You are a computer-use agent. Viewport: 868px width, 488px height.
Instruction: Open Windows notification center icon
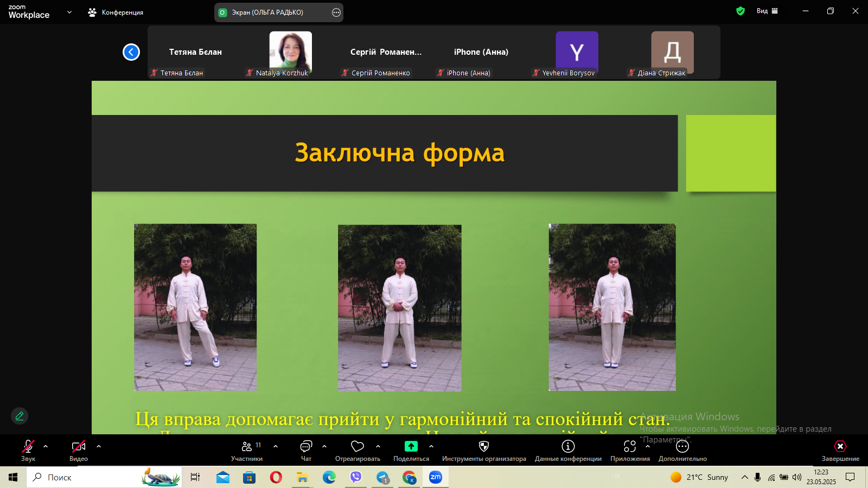pos(850,477)
